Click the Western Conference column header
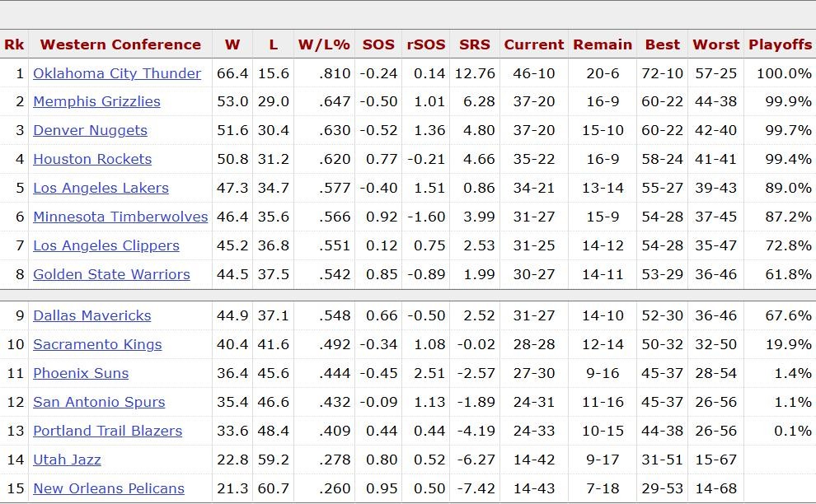 click(x=120, y=44)
